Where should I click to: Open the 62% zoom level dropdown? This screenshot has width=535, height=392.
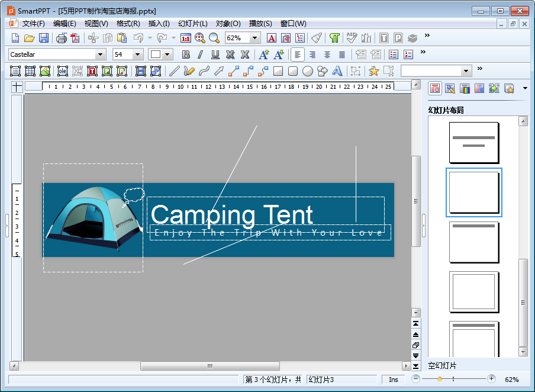click(255, 38)
